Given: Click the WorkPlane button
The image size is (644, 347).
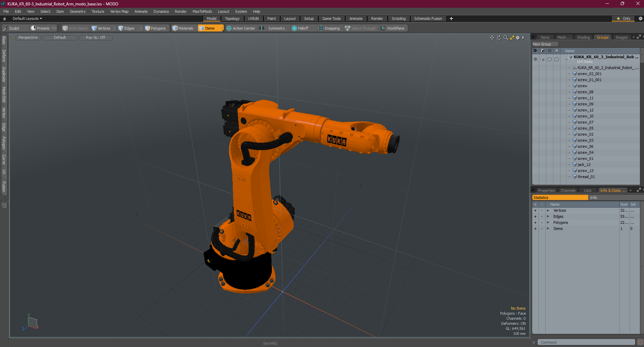Looking at the screenshot, I should [393, 28].
